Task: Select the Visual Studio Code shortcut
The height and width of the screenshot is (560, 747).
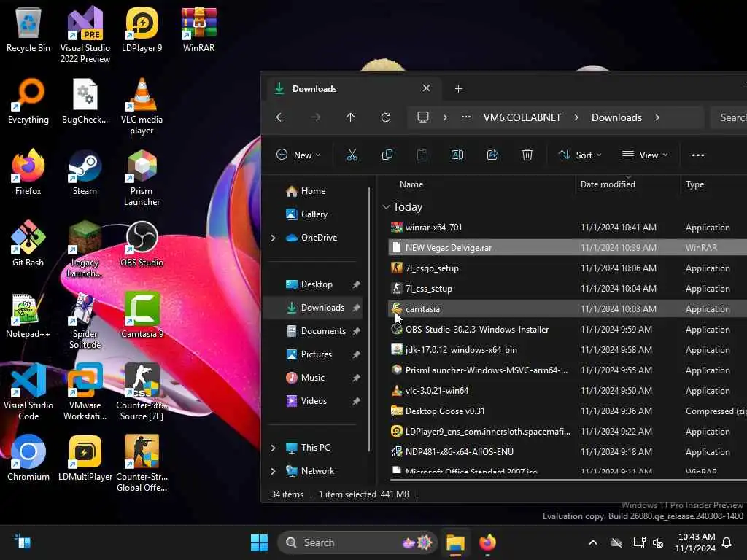Action: coord(28,392)
